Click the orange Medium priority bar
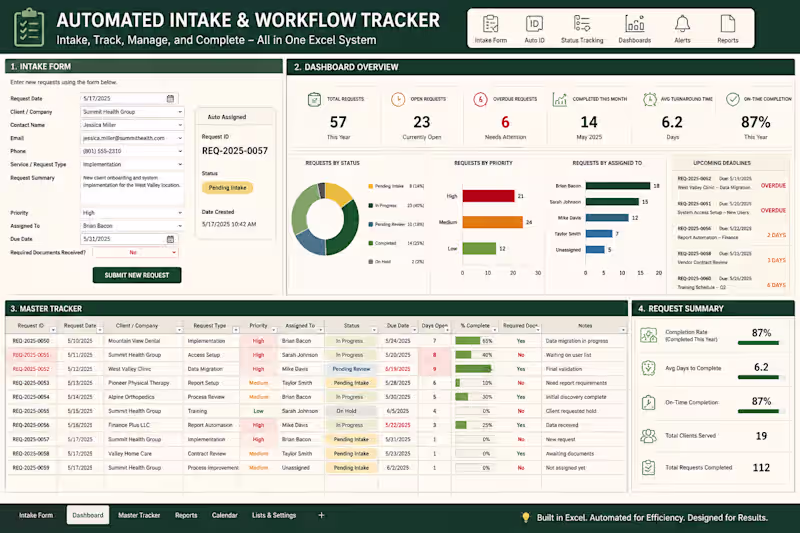This screenshot has height=533, width=800. [492, 222]
